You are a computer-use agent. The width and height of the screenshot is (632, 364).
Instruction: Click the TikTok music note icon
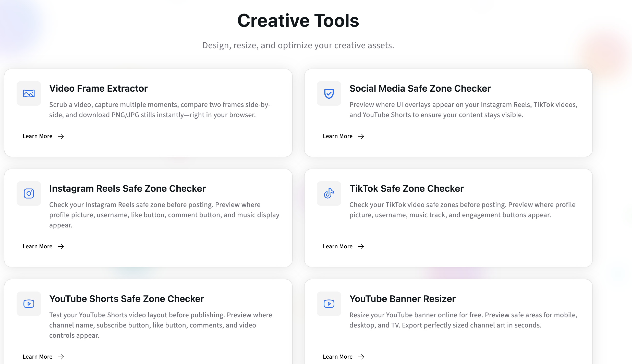point(329,193)
